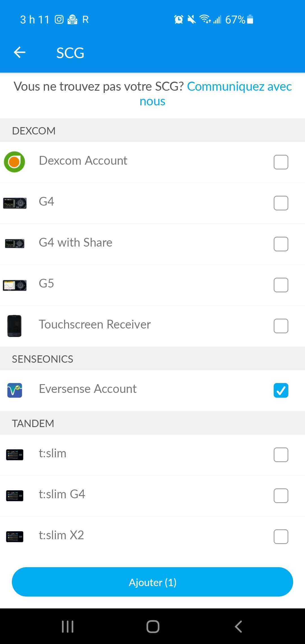Tap the Dexcom Account logo icon
305x644 pixels.
(x=14, y=162)
